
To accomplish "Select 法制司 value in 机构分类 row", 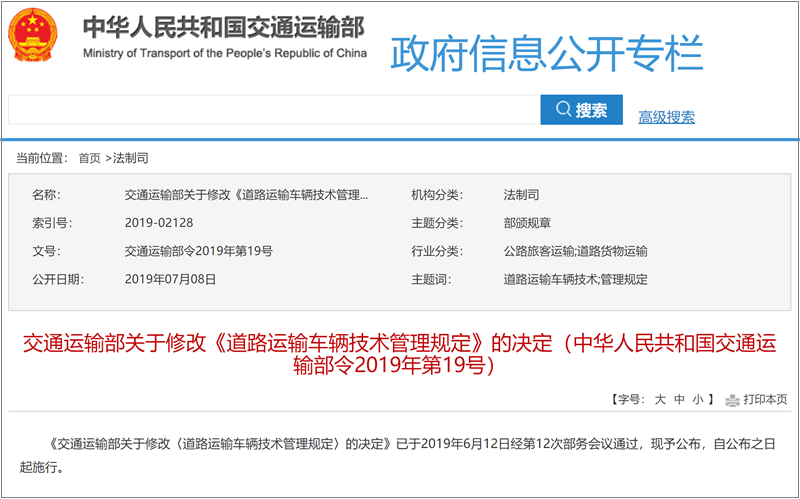I will (x=521, y=195).
